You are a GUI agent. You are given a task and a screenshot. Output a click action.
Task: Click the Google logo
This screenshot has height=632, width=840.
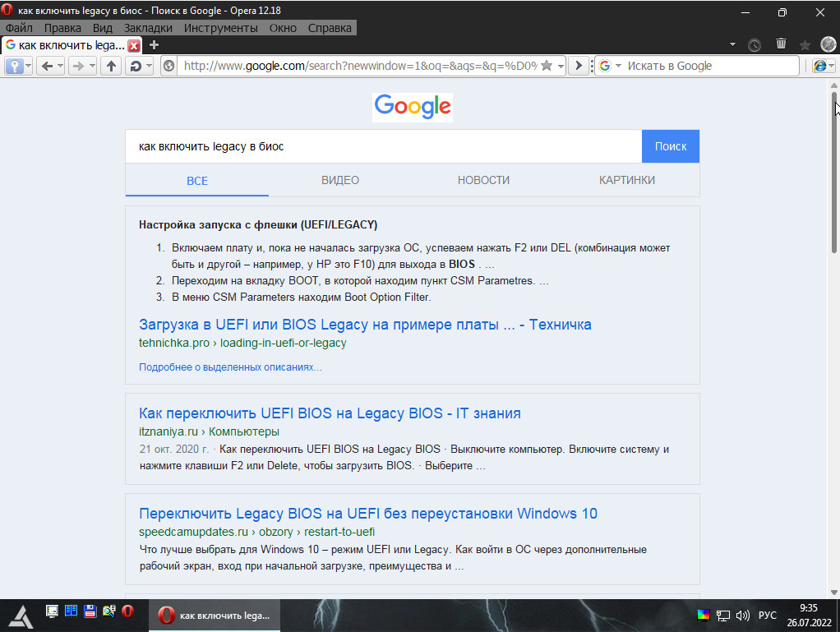413,107
